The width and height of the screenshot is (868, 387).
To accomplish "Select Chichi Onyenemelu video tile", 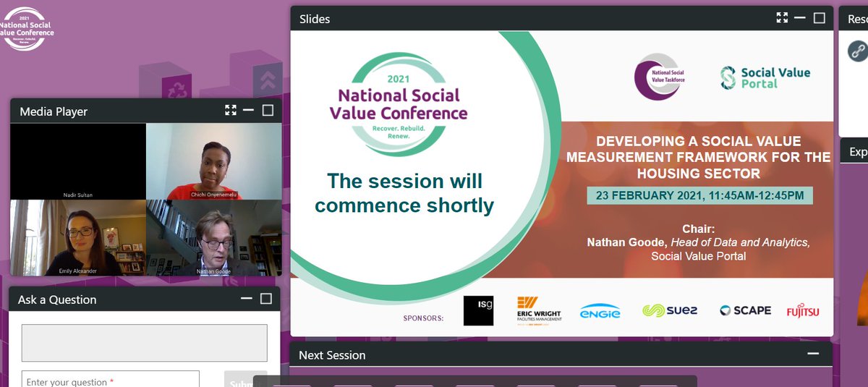I will pyautogui.click(x=213, y=161).
